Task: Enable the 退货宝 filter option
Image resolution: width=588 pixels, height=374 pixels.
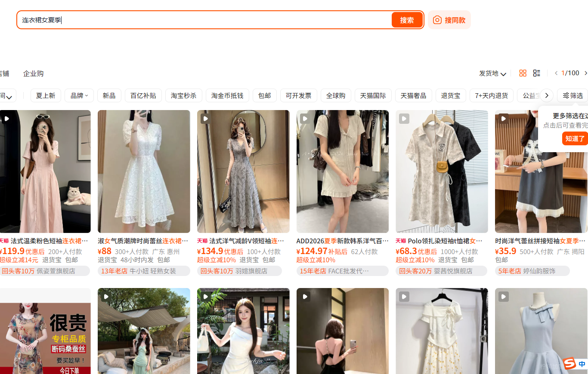Action: click(451, 95)
